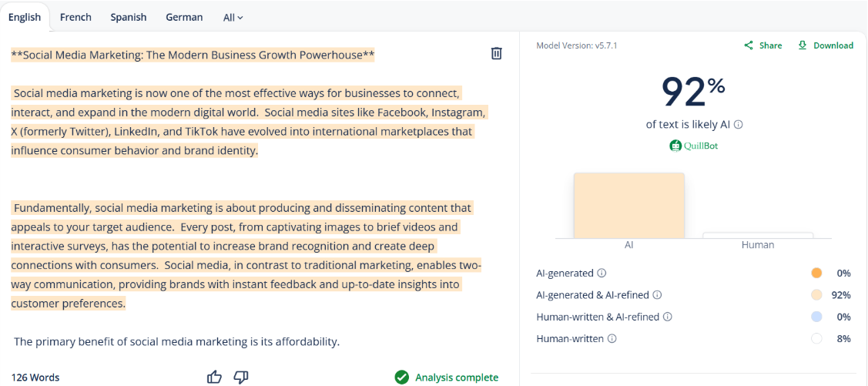Switch to the French language tab
868x386 pixels.
(75, 17)
